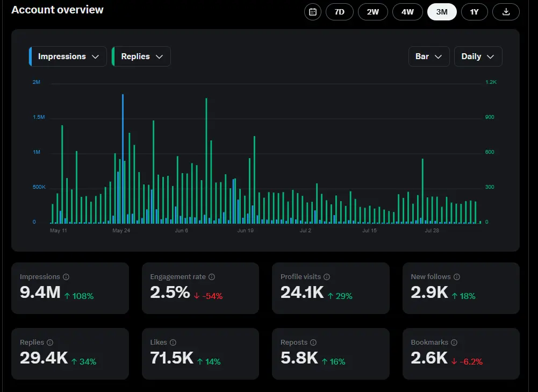Open the Impressions metric dropdown
Image resolution: width=538 pixels, height=392 pixels.
[x=68, y=56]
